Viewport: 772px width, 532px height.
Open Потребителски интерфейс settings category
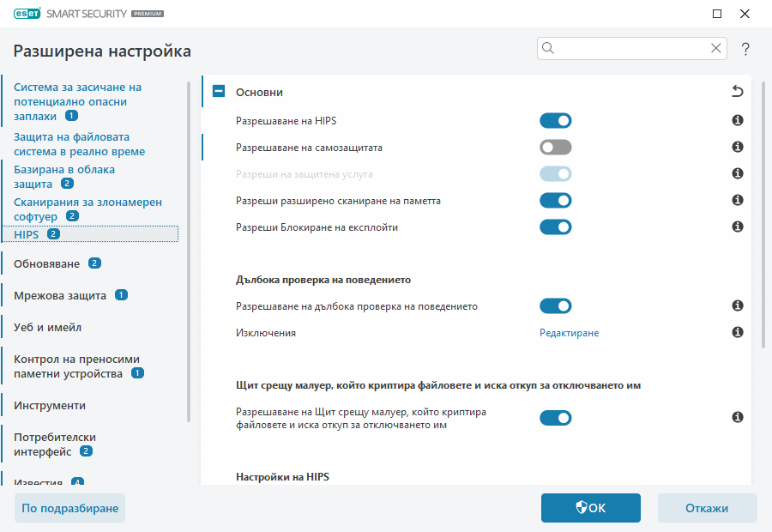[x=55, y=444]
